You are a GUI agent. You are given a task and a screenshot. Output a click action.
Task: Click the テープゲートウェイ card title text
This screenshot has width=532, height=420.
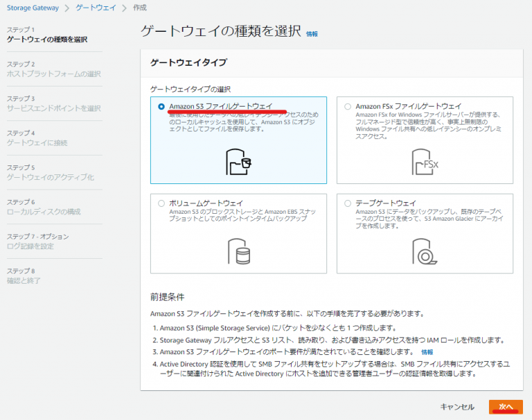pos(386,203)
